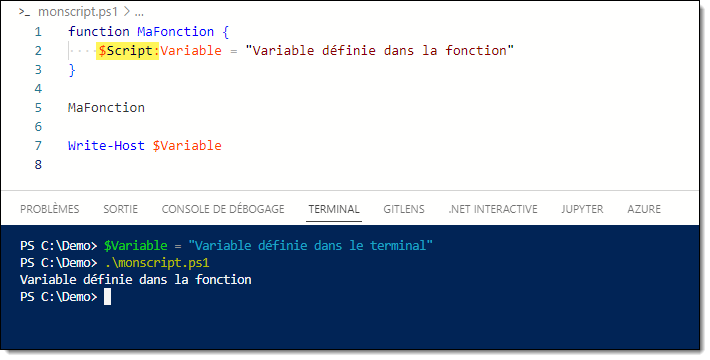Click the terminal prompt cursor block

tap(107, 297)
